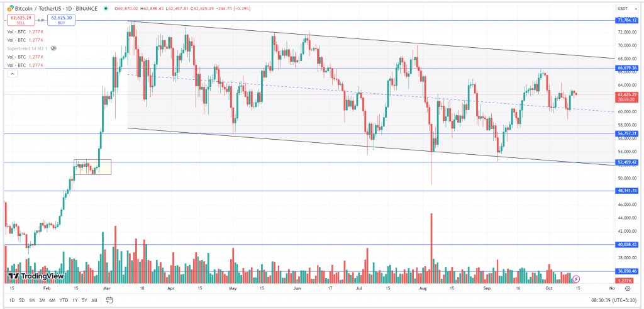This screenshot has height=309, width=644.
Task: Select the 1D time range
Action: pos(12,300)
